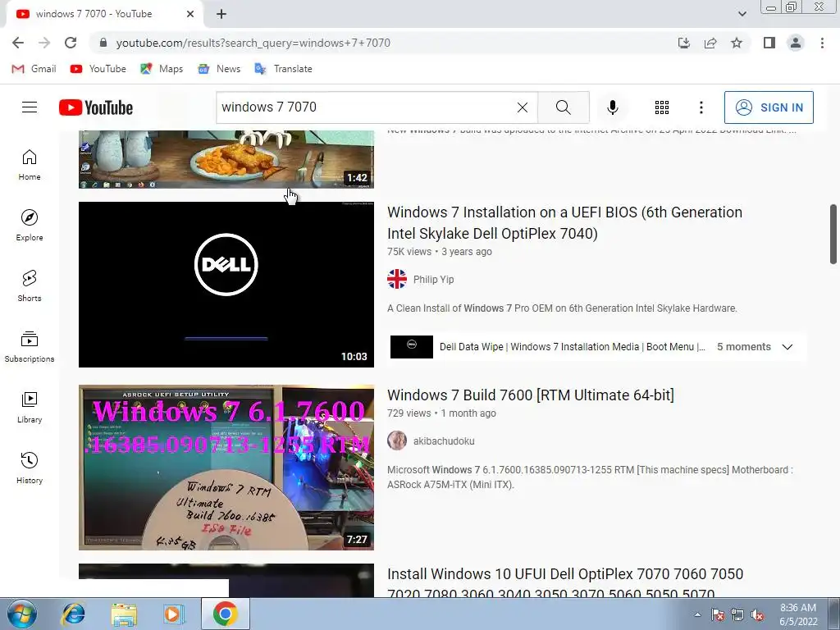The image size is (840, 630).
Task: Open the akibachudoku channel name
Action: (x=444, y=441)
